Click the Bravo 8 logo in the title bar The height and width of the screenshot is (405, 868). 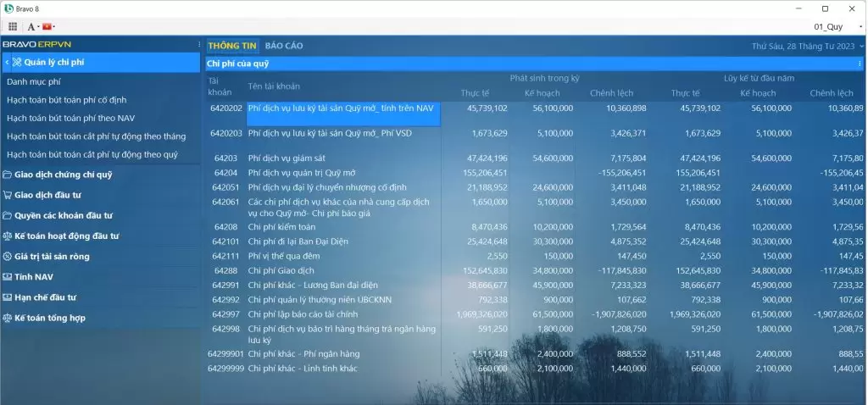(x=8, y=8)
